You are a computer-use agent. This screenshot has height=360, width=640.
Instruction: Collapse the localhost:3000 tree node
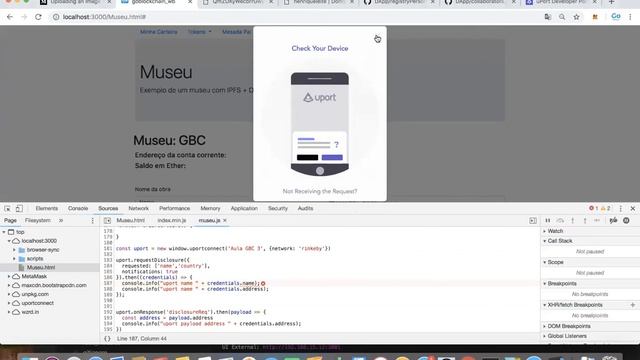point(9,241)
